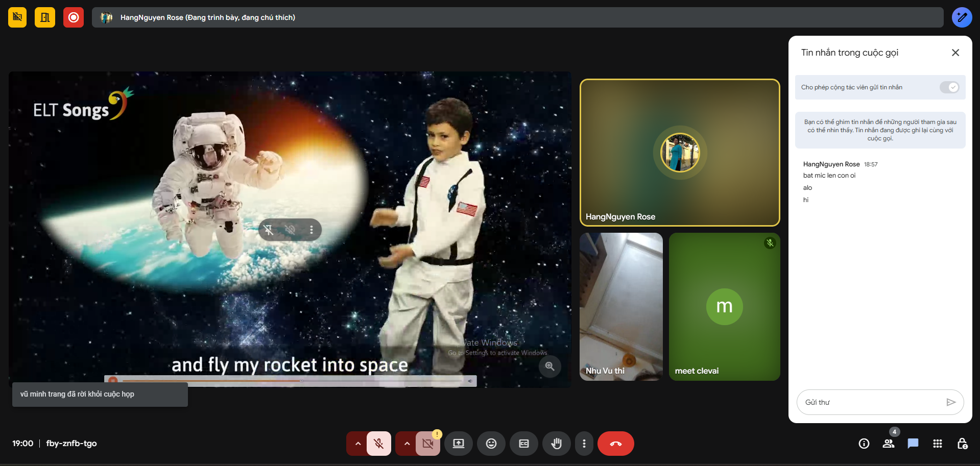Image resolution: width=980 pixels, height=466 pixels.
Task: Toggle the chat panel icon
Action: (x=913, y=444)
